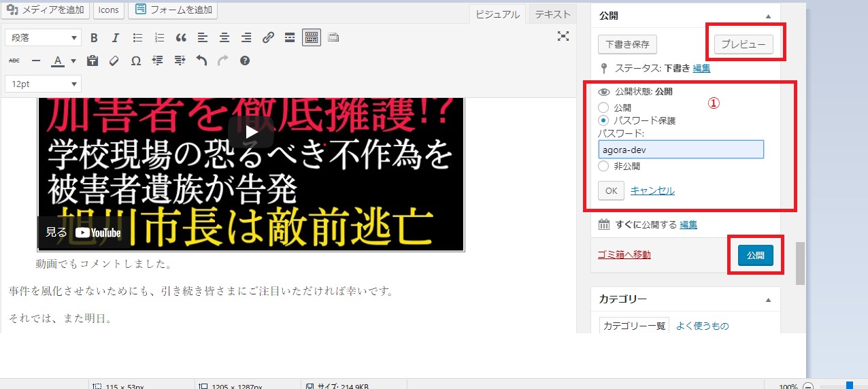Viewport: 868px width, 389px height.
Task: Click the blue 公開 publish button
Action: pyautogui.click(x=755, y=256)
